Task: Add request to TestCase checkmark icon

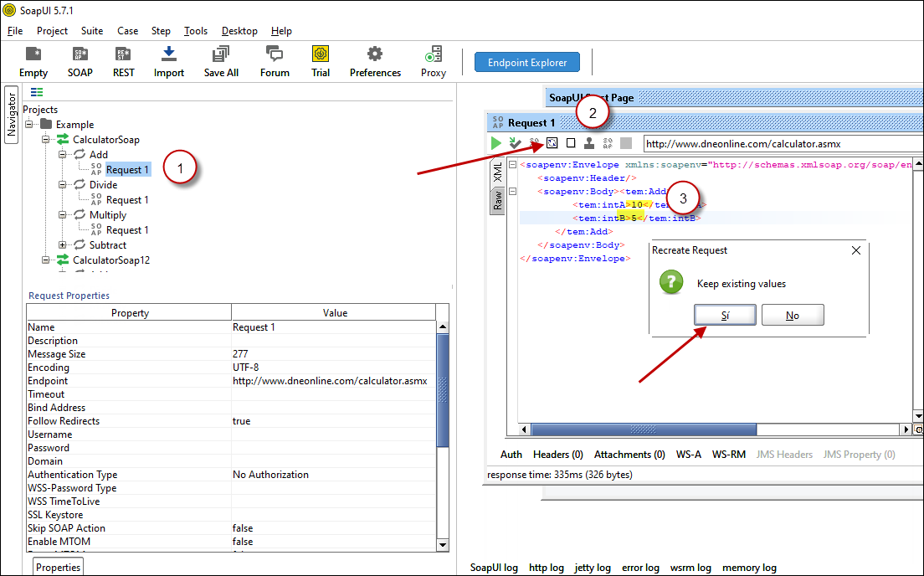Action: coord(515,142)
